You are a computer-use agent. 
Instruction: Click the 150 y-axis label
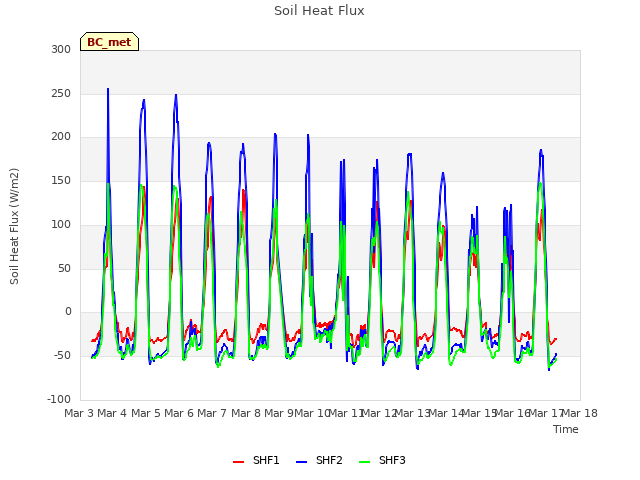pyautogui.click(x=61, y=180)
